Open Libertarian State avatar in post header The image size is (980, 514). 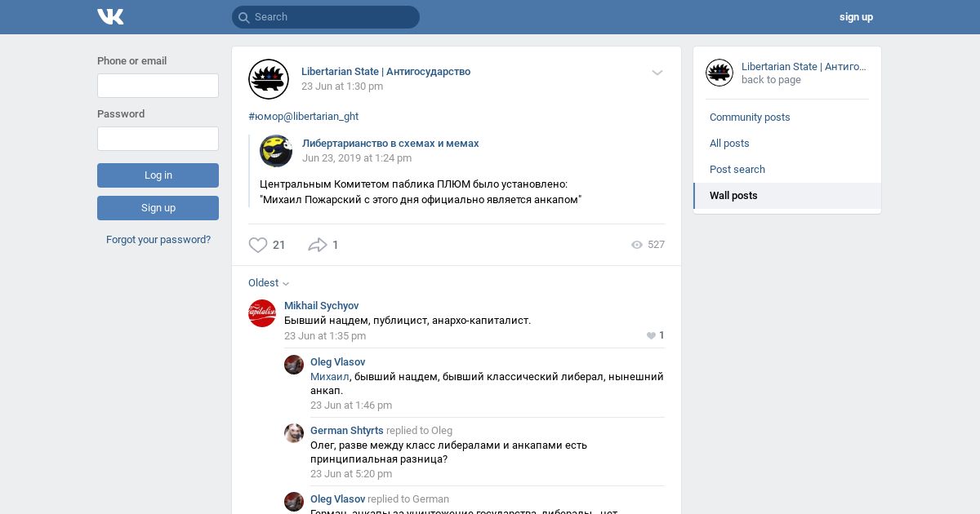269,79
